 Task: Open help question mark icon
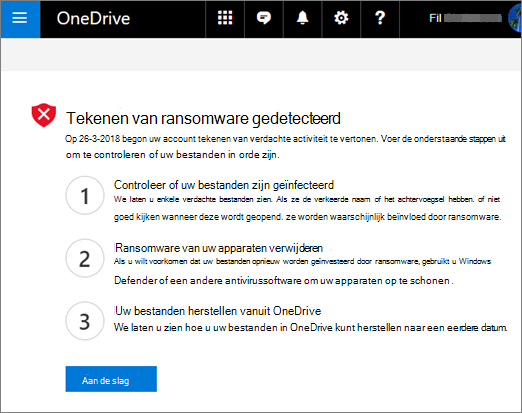380,18
